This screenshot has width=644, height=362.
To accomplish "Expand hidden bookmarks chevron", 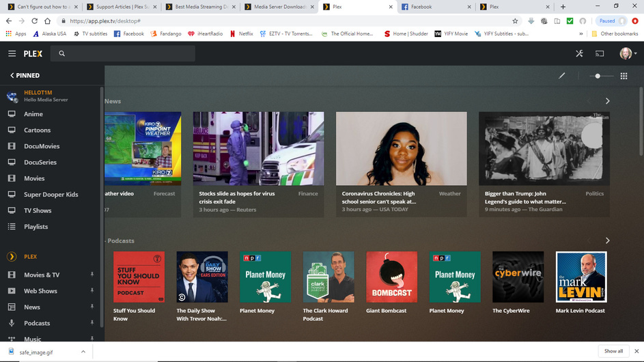I will [580, 33].
